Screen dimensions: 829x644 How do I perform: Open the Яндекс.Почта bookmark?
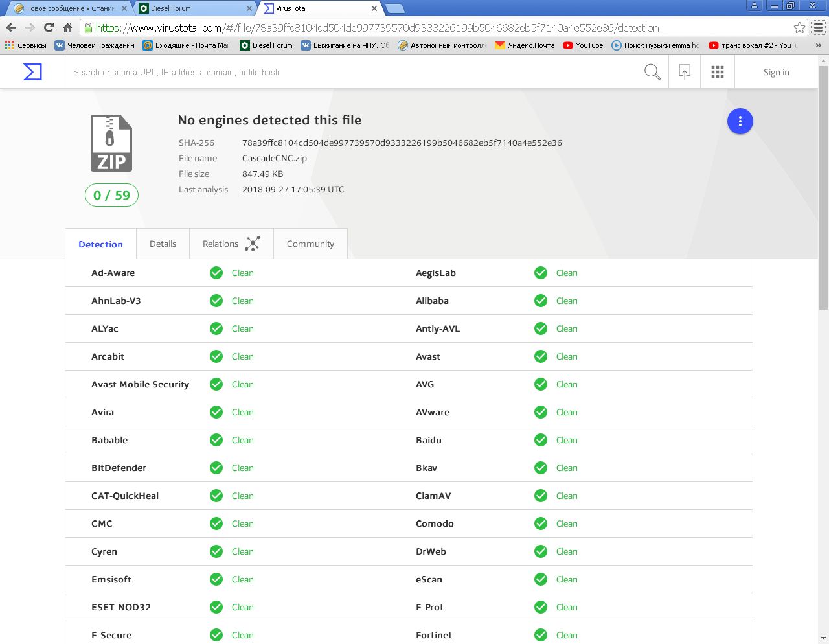(525, 45)
